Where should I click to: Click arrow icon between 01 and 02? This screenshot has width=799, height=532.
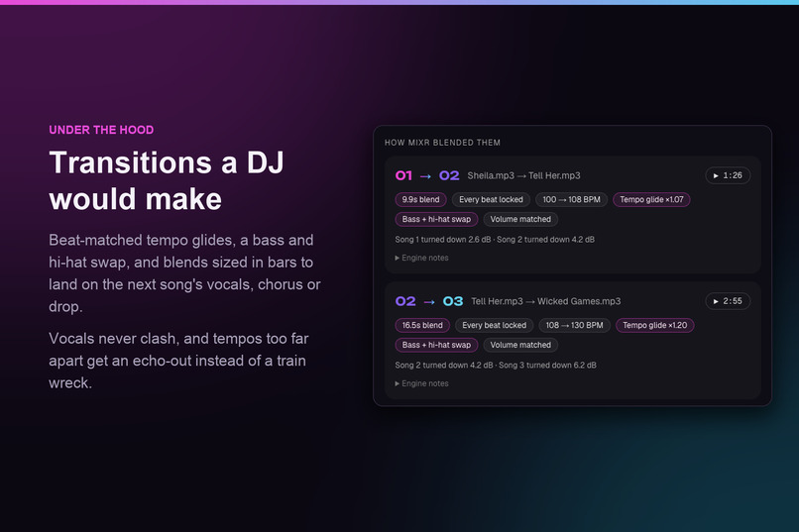425,176
